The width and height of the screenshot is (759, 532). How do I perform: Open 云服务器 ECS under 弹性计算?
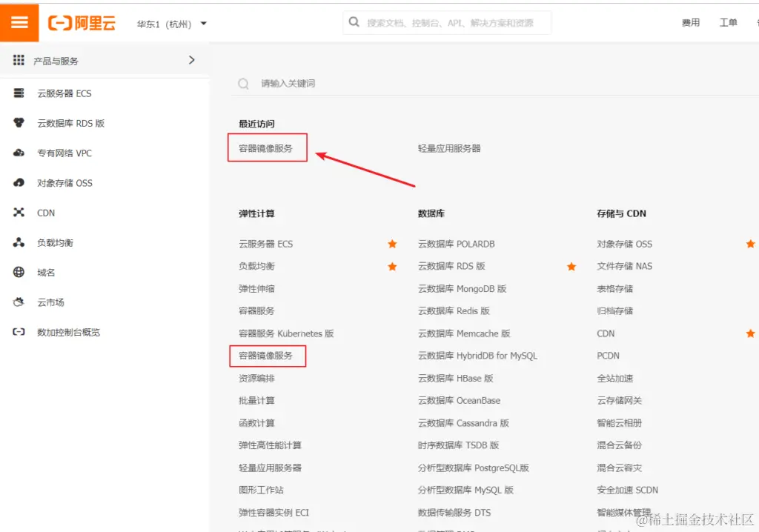(266, 244)
